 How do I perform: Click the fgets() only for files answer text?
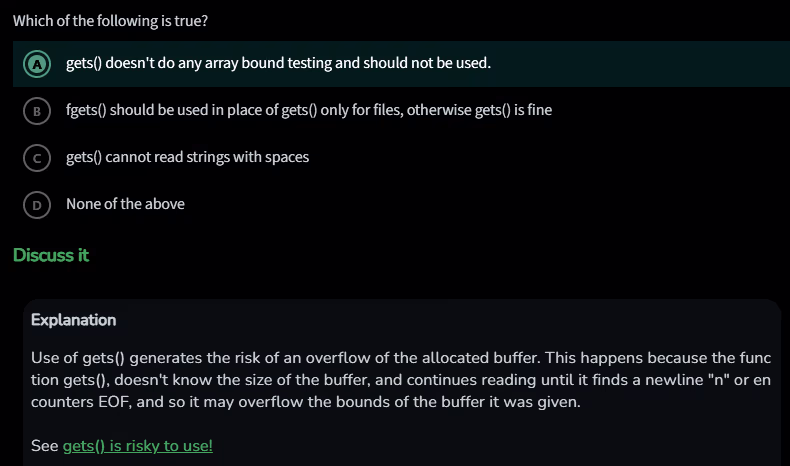click(308, 110)
